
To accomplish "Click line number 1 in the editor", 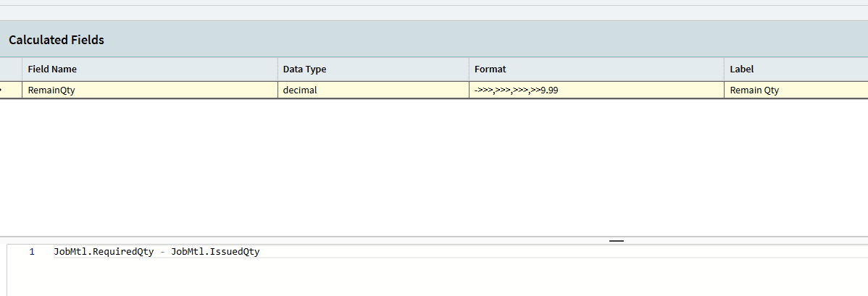I will click(32, 252).
